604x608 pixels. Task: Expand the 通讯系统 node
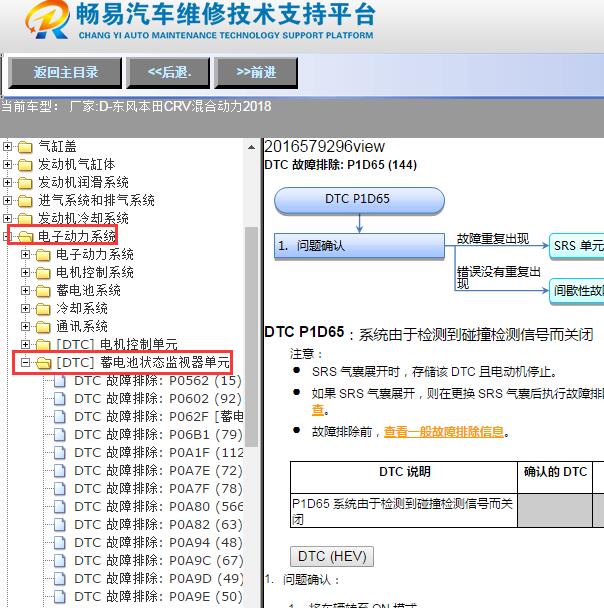(x=25, y=326)
